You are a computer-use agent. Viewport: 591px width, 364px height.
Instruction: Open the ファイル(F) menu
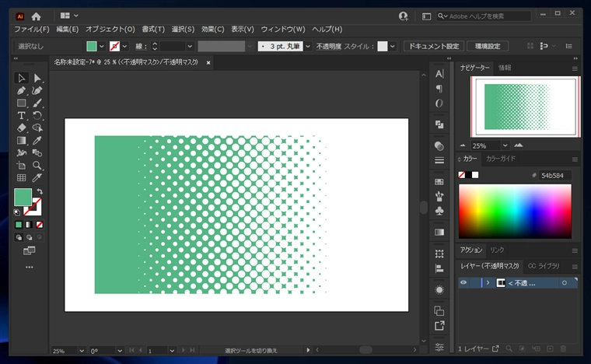point(32,30)
